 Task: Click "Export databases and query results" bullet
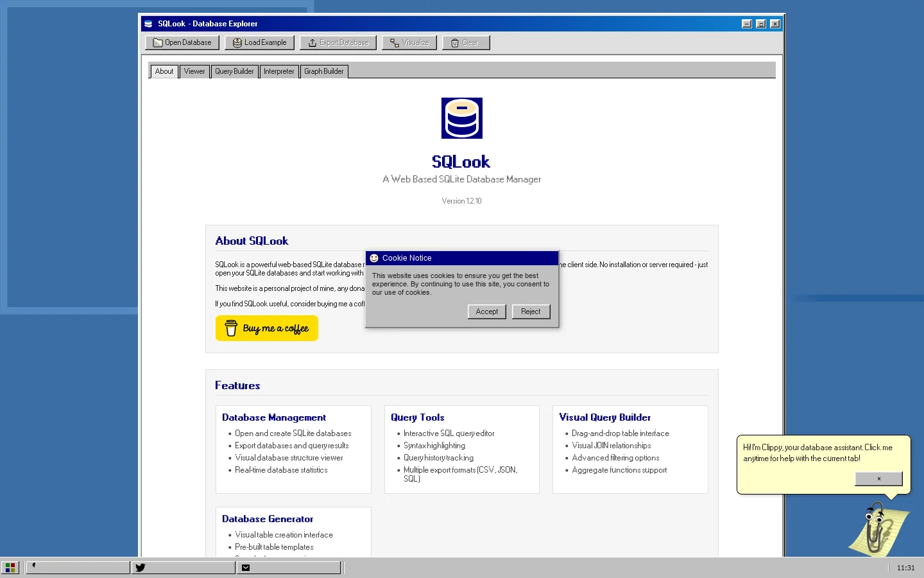292,446
